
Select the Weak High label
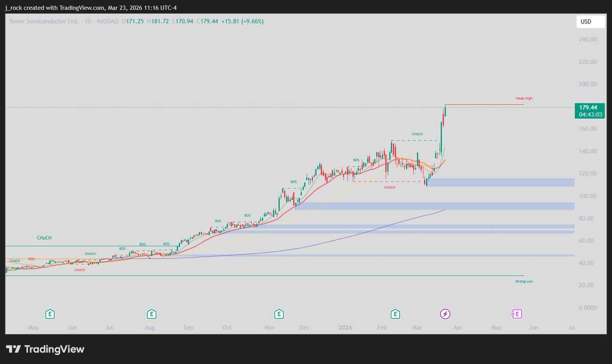click(524, 98)
